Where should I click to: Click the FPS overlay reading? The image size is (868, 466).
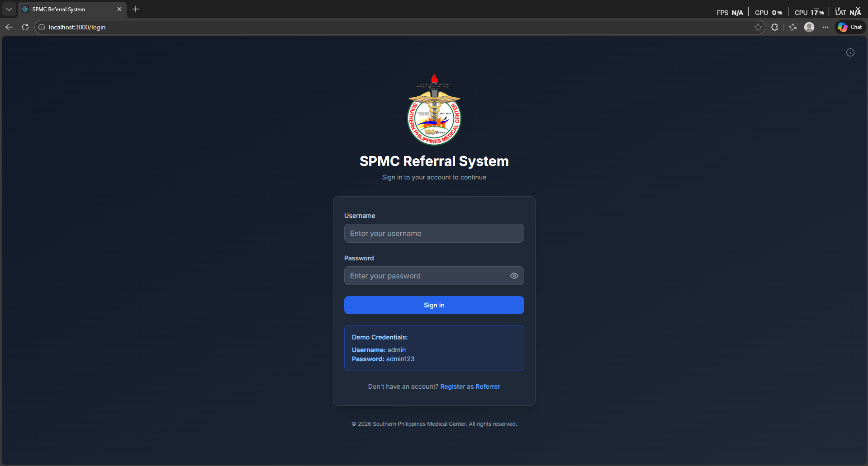pyautogui.click(x=730, y=13)
